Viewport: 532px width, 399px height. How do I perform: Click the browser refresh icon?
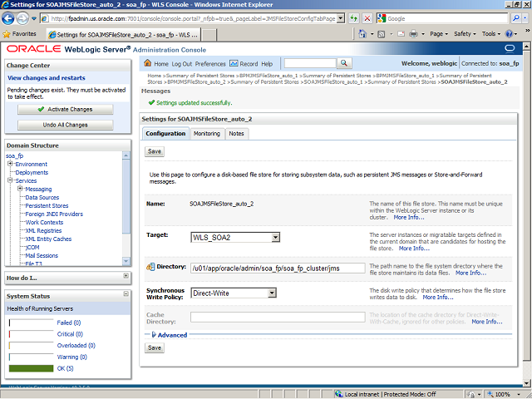point(355,18)
